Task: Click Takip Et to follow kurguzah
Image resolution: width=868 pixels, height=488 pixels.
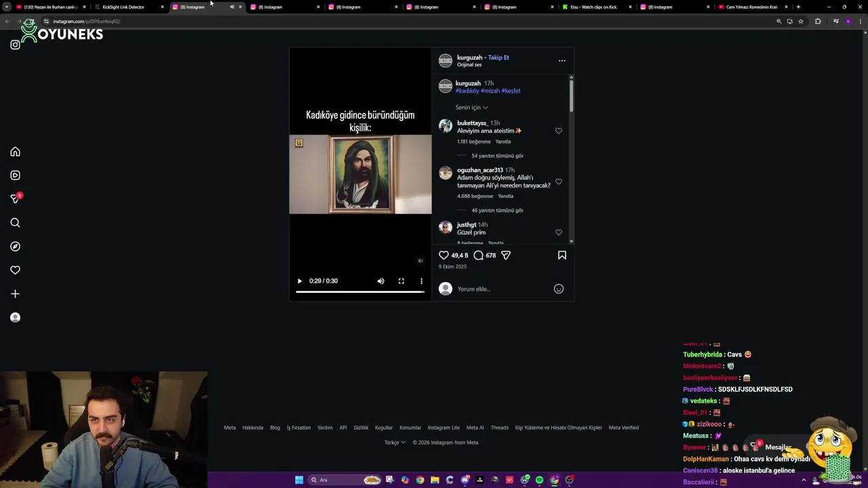Action: pos(498,58)
